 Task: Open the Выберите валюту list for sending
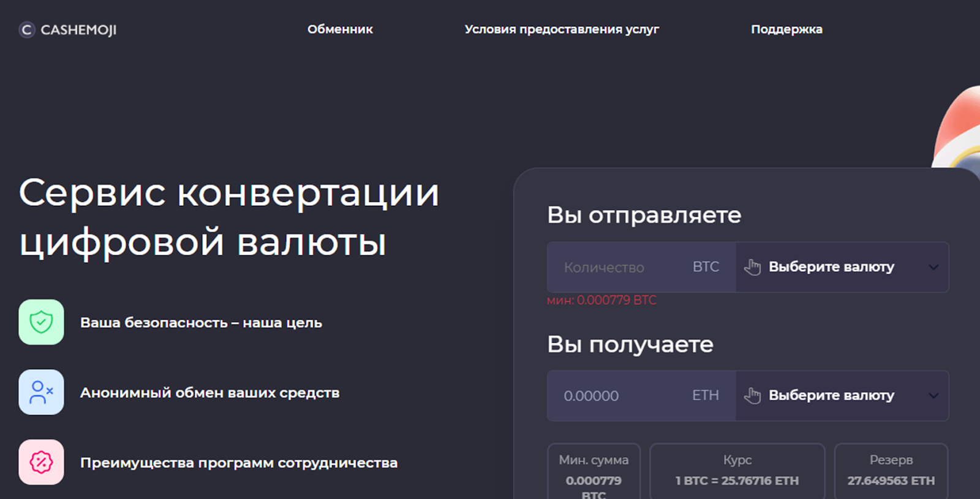(x=831, y=267)
